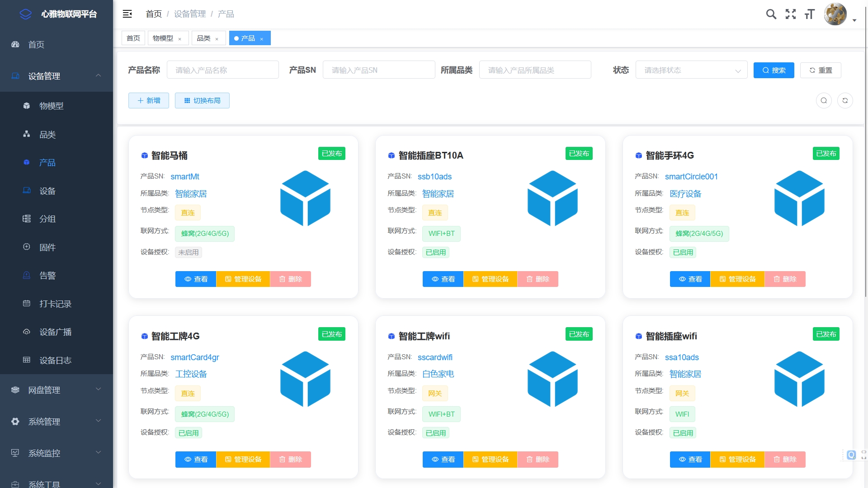Click the 智能马桶 product cube image
868x488 pixels.
(305, 198)
